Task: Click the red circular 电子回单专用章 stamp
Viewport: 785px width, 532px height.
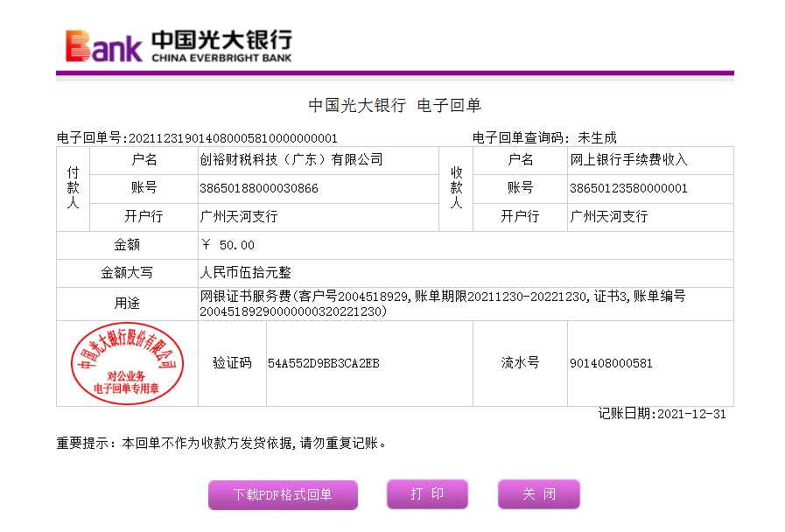Action: 127,363
